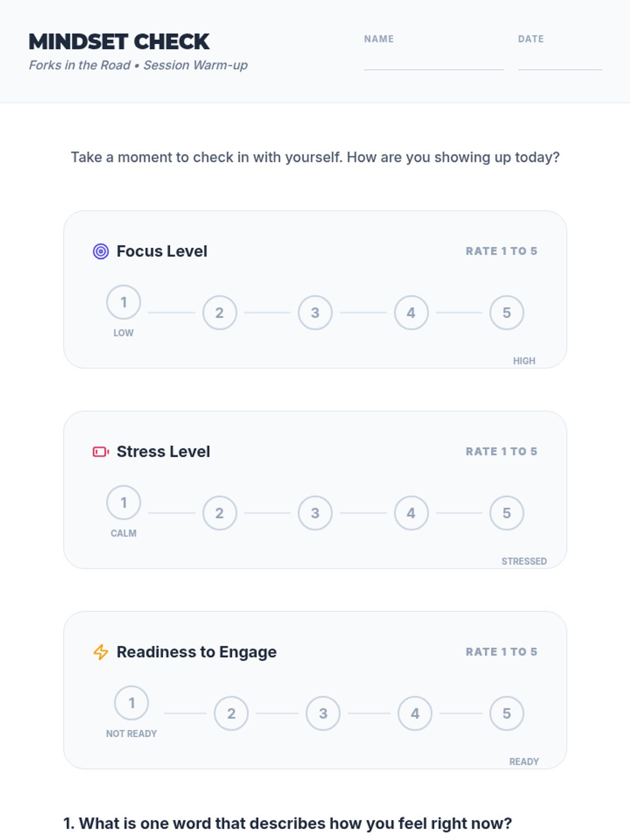Click the Mindset Check title
Viewport: 630px width, 840px height.
pyautogui.click(x=119, y=42)
